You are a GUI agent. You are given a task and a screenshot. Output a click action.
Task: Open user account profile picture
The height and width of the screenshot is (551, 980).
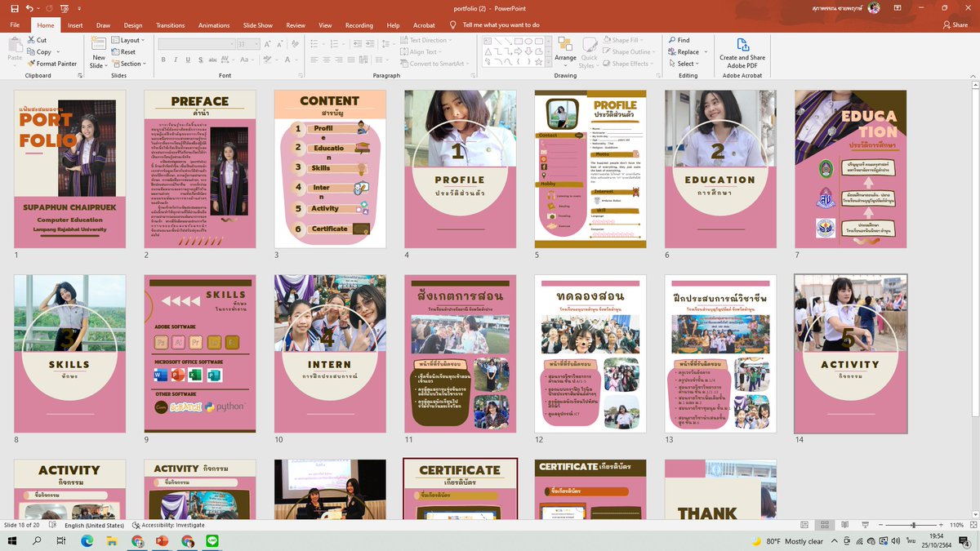click(x=874, y=7)
